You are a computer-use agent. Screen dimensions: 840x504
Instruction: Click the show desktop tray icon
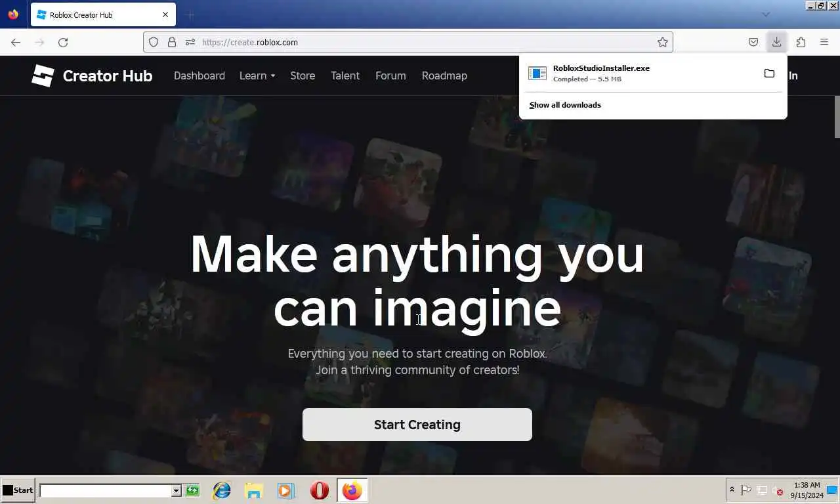tap(832, 490)
